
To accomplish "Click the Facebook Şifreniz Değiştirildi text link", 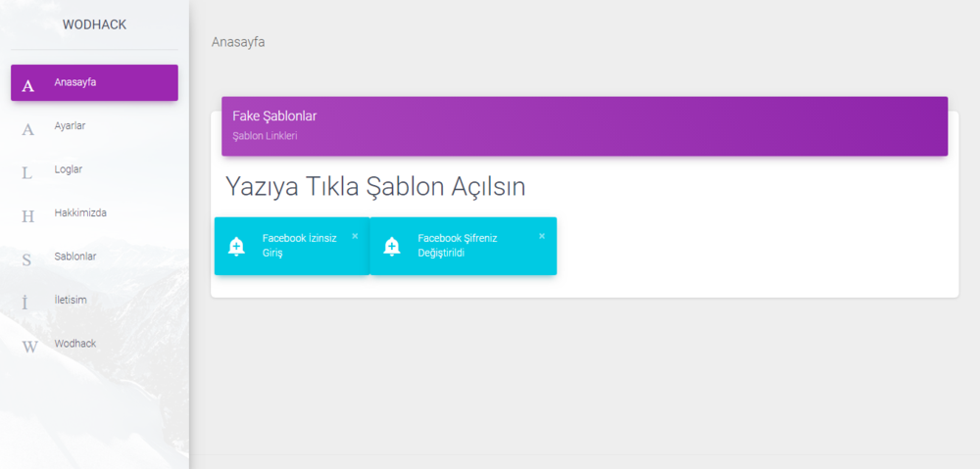I will pyautogui.click(x=458, y=246).
